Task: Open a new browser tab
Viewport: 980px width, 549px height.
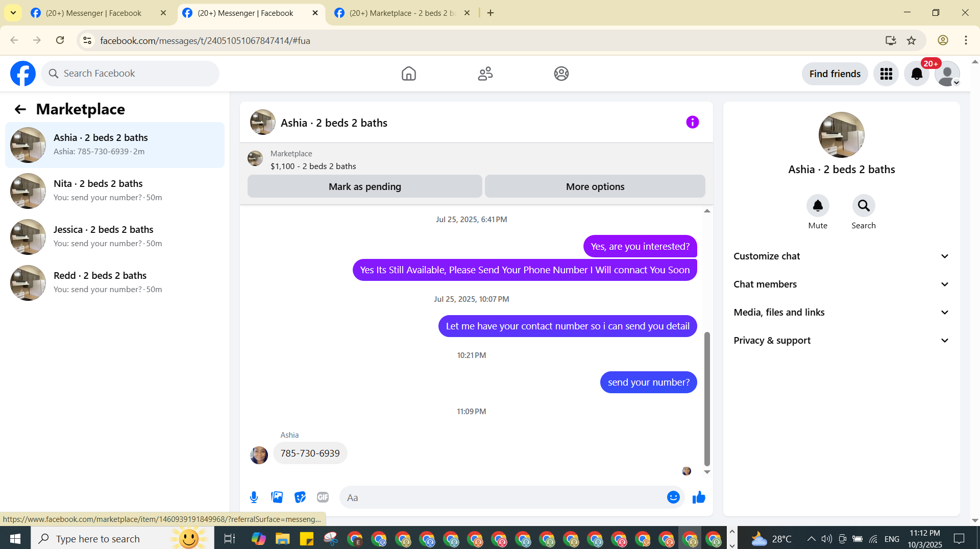Action: tap(491, 13)
